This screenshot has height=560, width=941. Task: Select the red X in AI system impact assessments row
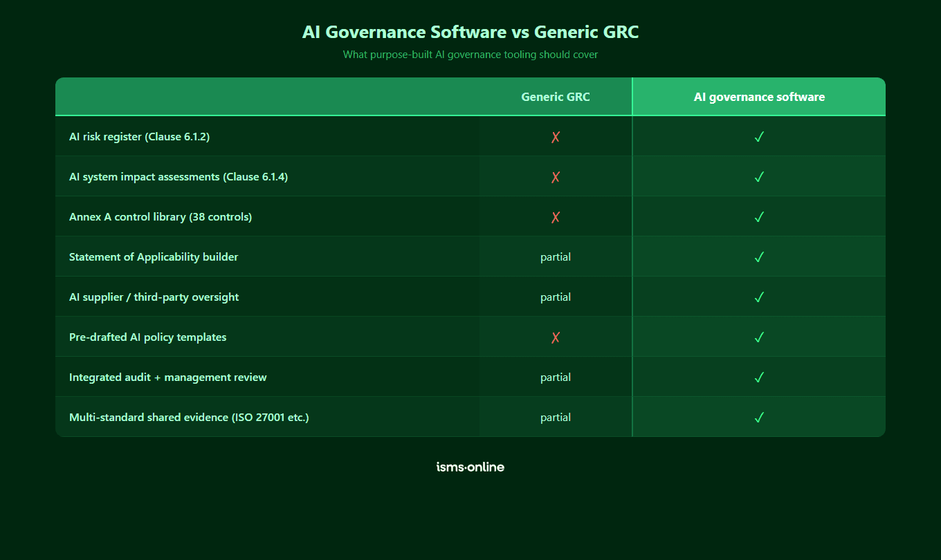point(556,177)
